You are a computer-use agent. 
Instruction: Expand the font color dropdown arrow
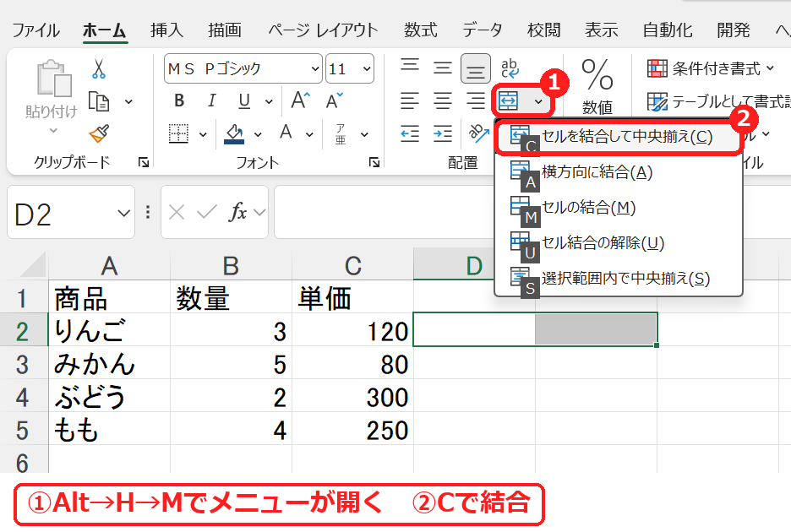point(309,134)
